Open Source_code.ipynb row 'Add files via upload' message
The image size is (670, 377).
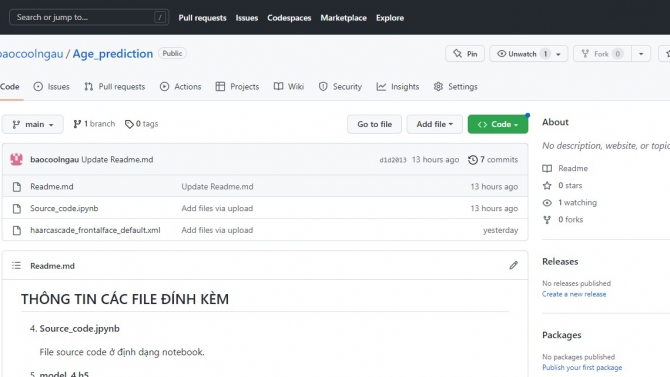217,209
